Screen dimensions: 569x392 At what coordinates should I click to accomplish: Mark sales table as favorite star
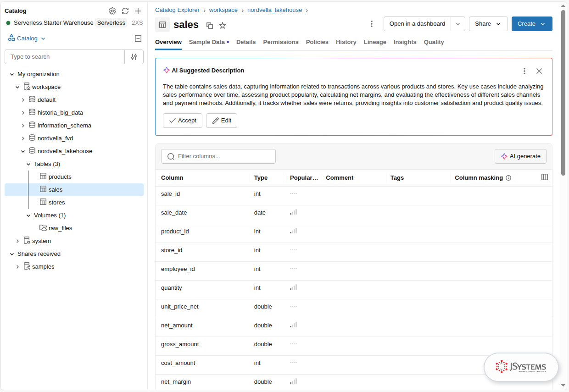point(223,26)
